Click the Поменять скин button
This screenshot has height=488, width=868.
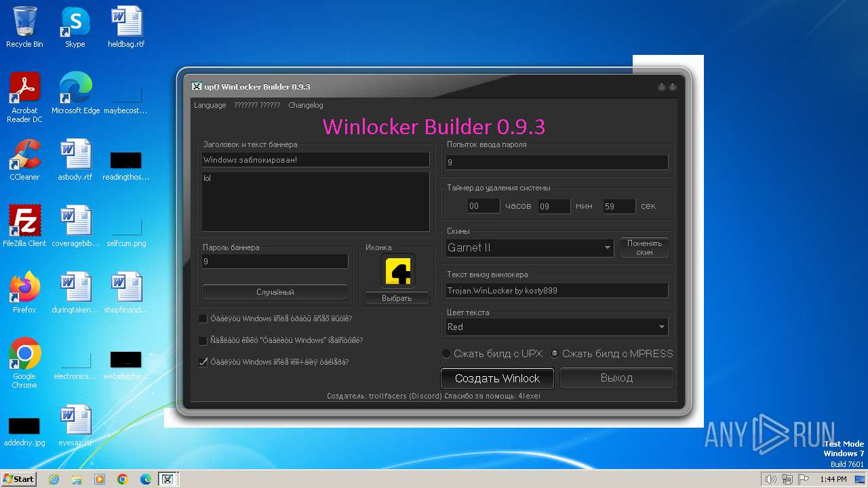(x=644, y=248)
